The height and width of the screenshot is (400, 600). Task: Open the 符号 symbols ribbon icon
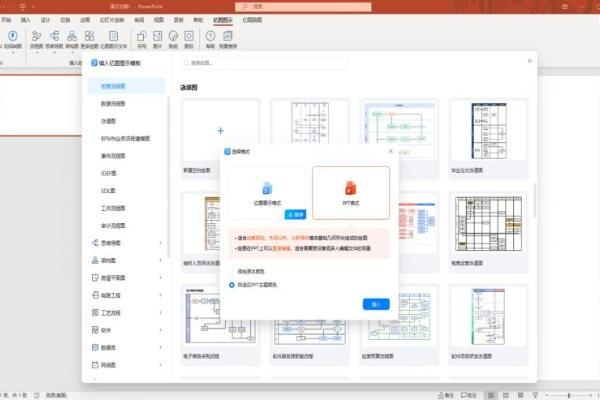(142, 36)
